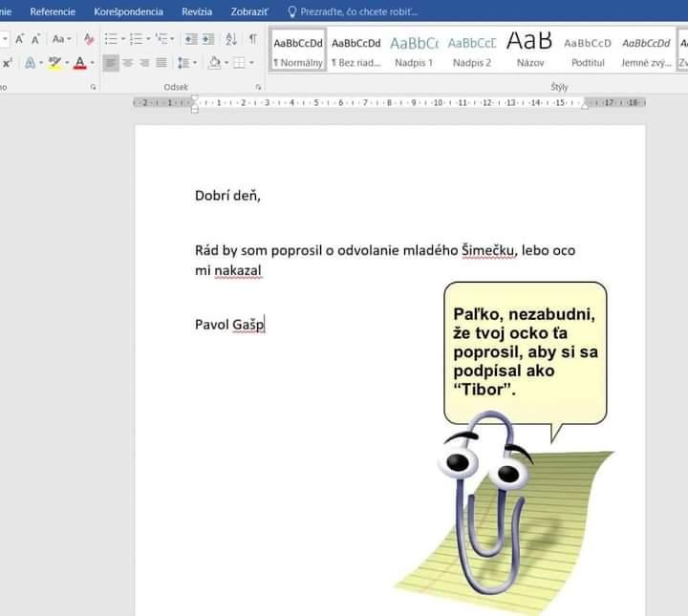Increase font size with the grow font icon
Image resolution: width=688 pixels, height=616 pixels.
(x=19, y=39)
